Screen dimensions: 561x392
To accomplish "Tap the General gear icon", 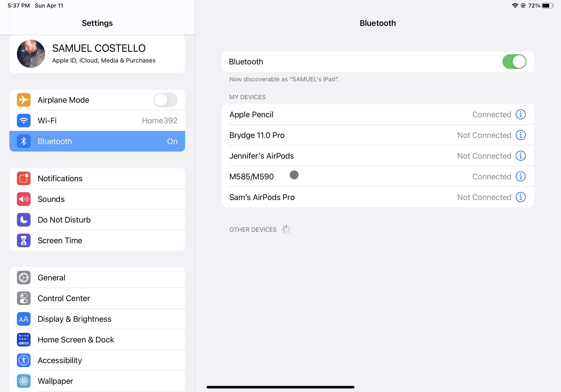I will [x=24, y=278].
